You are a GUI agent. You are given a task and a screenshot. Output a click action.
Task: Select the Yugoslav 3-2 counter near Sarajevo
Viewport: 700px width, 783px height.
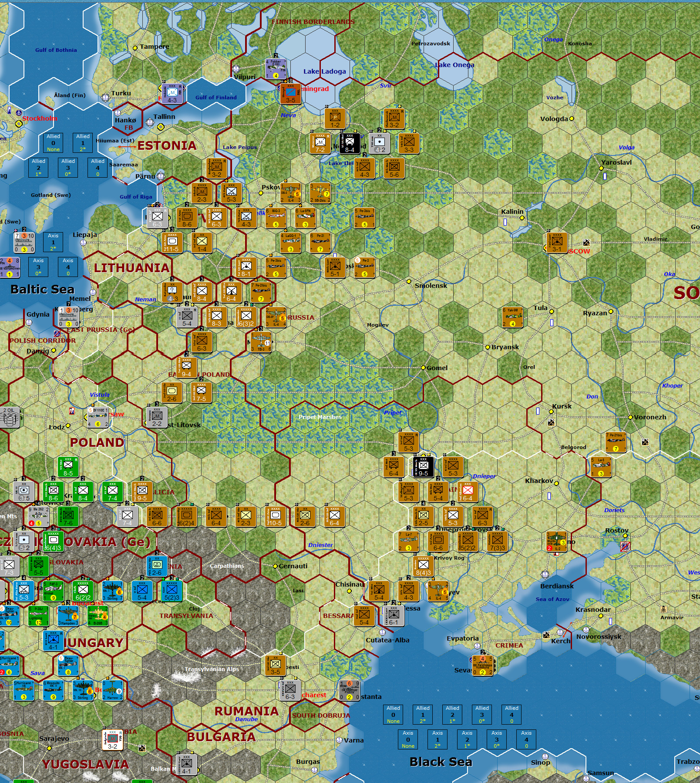[x=113, y=740]
